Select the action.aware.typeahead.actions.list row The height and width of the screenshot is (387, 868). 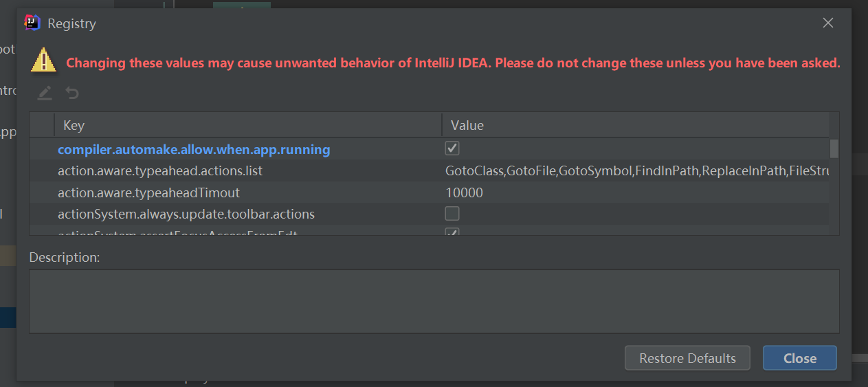(x=429, y=170)
